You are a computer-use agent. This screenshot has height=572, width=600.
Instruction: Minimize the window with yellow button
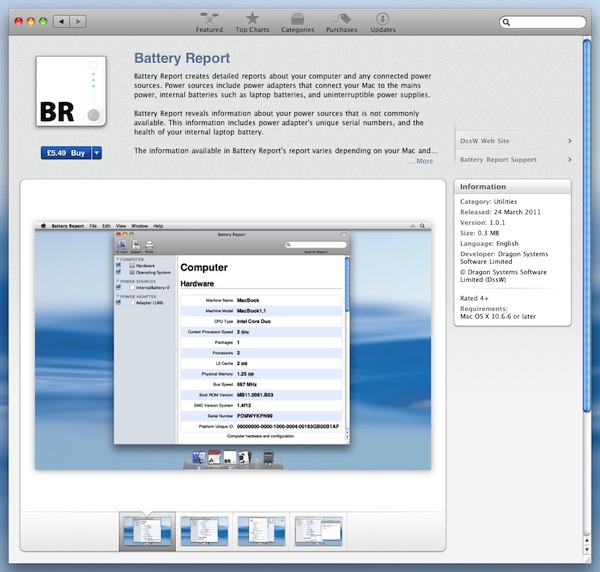click(x=31, y=21)
